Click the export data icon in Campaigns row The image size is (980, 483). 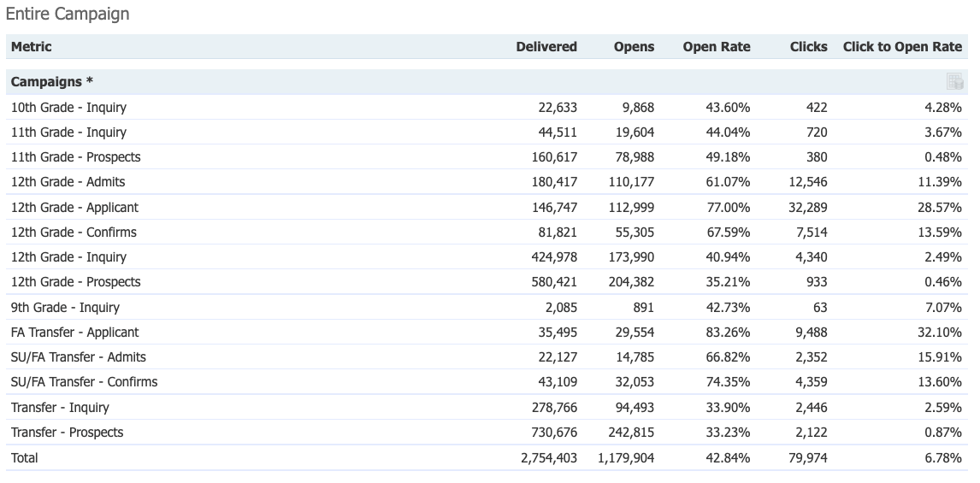click(x=954, y=82)
